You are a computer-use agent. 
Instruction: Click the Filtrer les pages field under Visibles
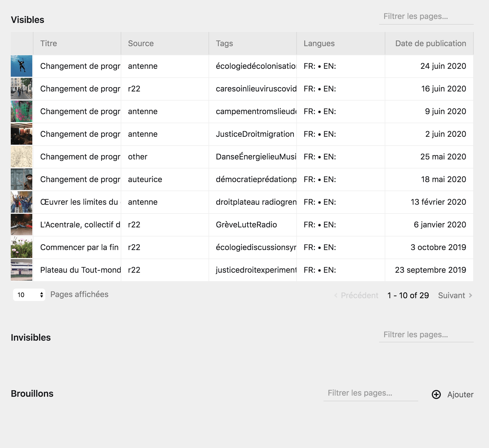coord(426,17)
